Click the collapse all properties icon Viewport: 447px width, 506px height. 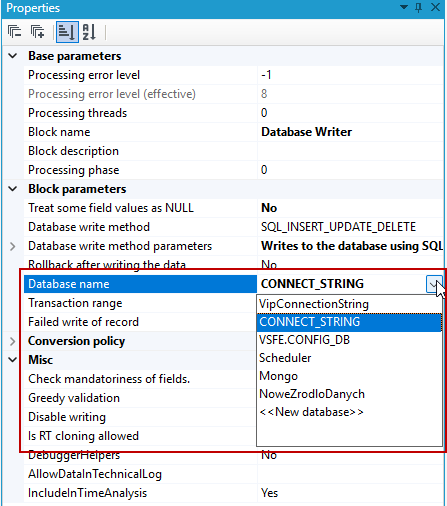click(14, 32)
